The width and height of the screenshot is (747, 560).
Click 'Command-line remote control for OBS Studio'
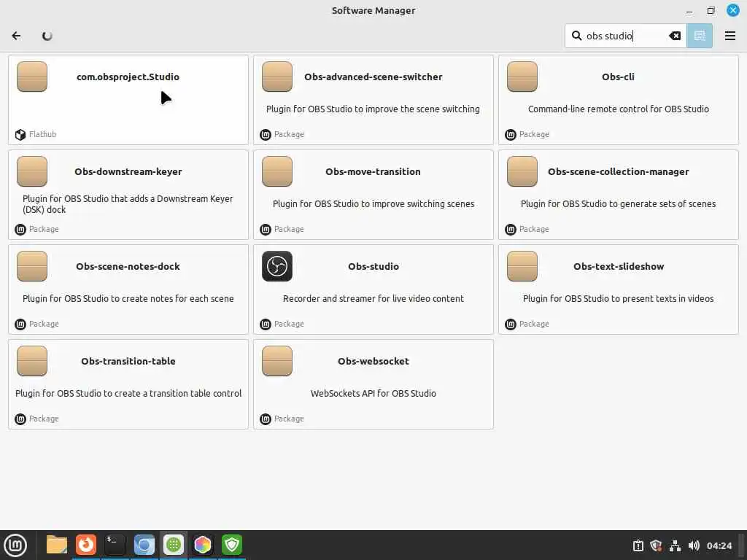[x=618, y=109]
